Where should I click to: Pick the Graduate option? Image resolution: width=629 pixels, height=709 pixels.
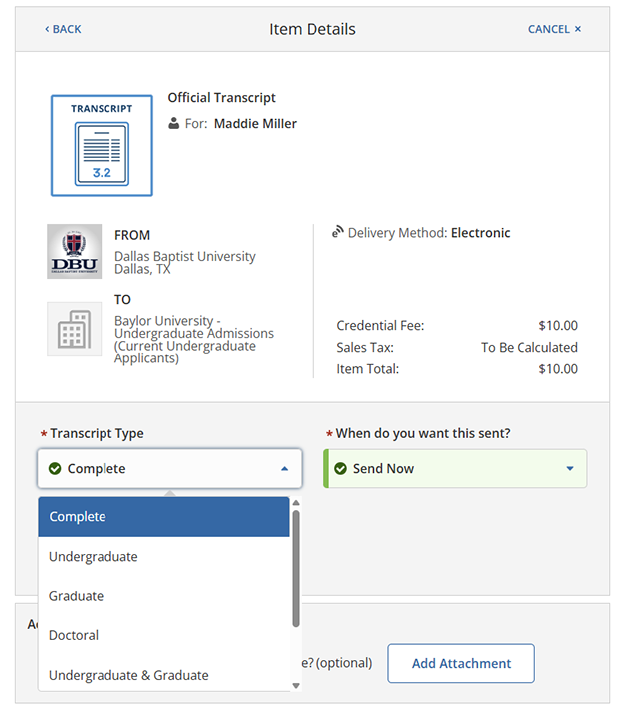tap(164, 596)
